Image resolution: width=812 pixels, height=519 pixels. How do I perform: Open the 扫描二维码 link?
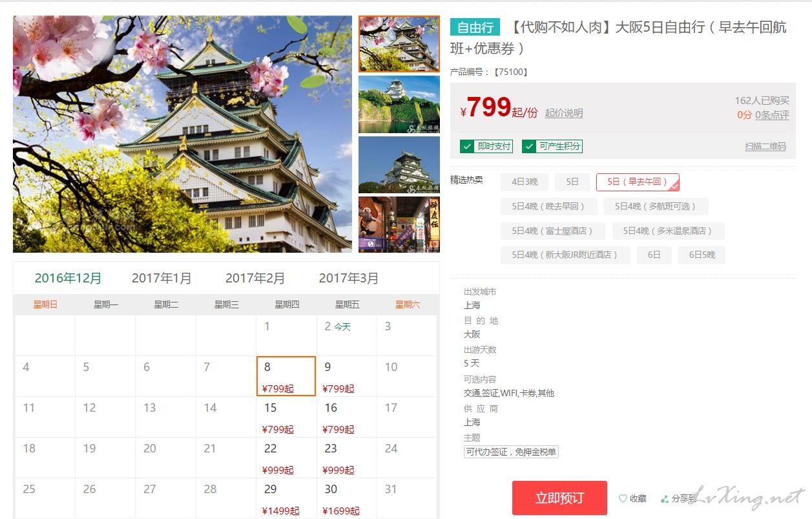[x=765, y=147]
